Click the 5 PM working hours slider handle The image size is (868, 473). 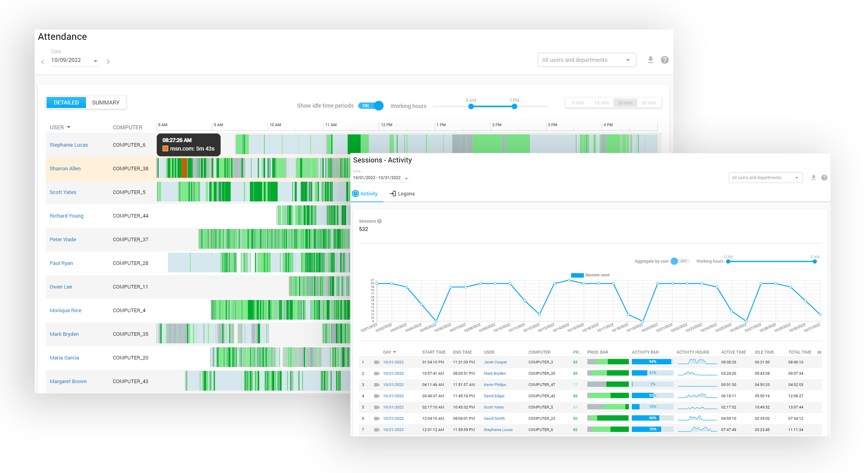coord(514,106)
